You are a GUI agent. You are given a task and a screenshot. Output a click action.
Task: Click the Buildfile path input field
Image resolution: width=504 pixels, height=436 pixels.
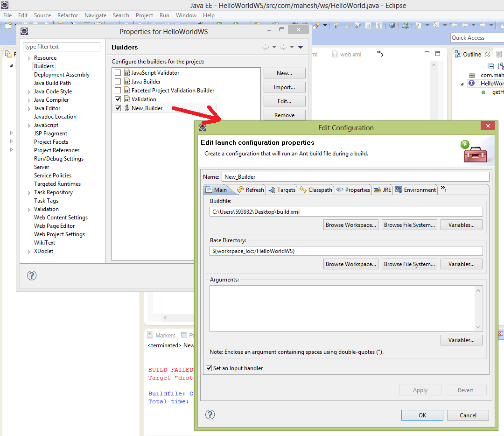(346, 211)
